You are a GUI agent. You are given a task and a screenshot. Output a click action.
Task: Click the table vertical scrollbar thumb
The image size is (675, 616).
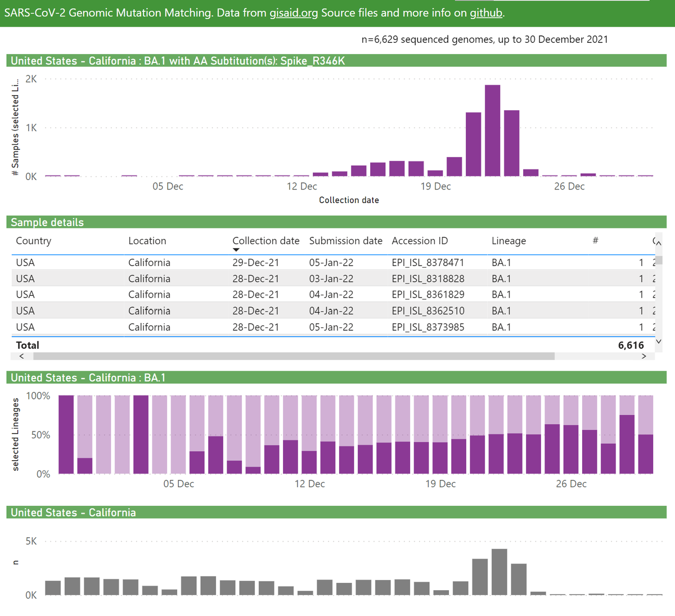coord(659,259)
